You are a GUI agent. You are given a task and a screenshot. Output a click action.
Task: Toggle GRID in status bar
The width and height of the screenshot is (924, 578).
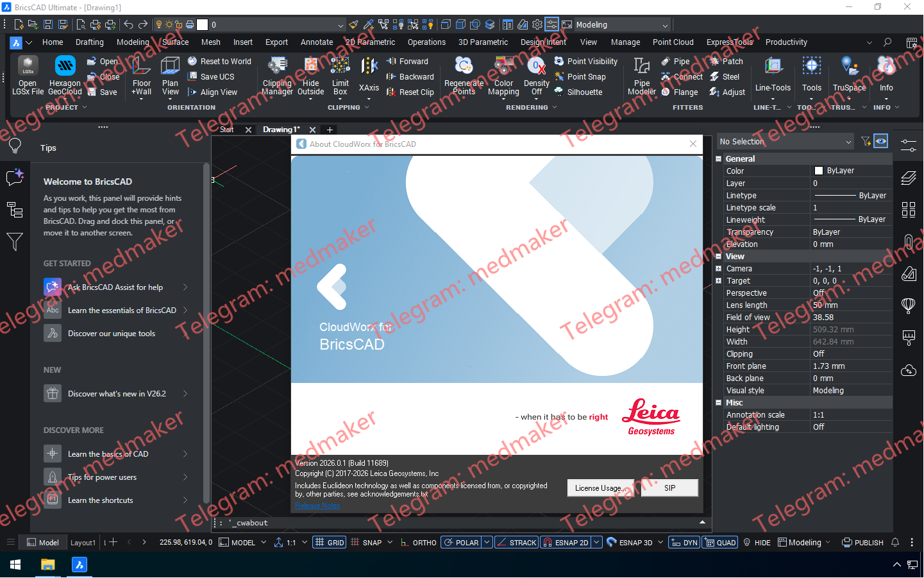pyautogui.click(x=330, y=543)
